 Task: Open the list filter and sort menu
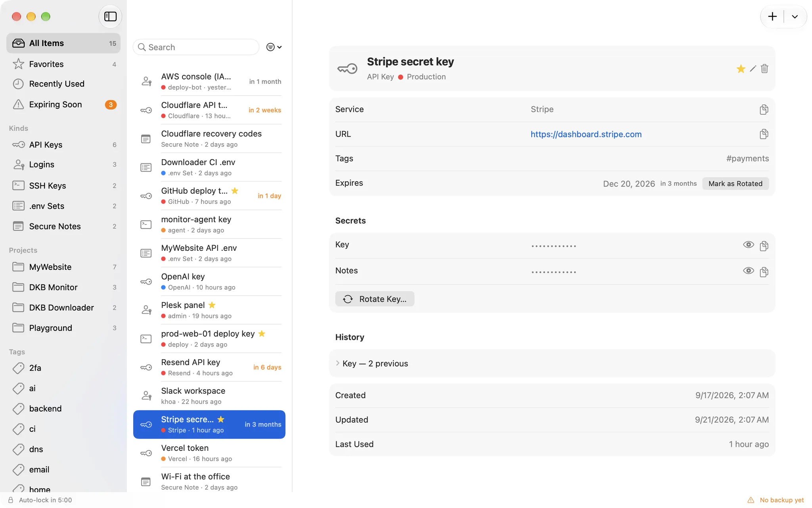[x=274, y=47]
